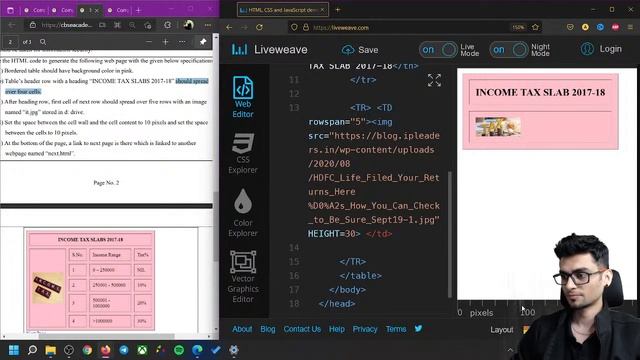Open the Web Editor panel

point(243,97)
